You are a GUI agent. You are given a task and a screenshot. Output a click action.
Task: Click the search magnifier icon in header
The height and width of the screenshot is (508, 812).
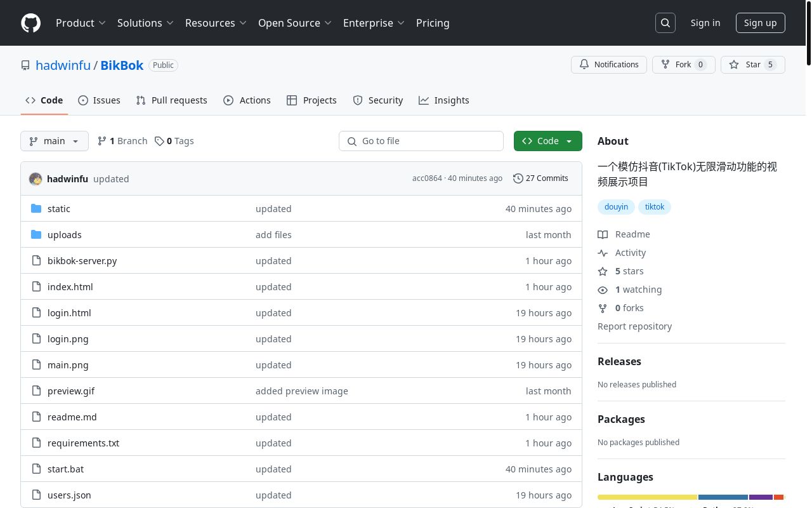(665, 23)
